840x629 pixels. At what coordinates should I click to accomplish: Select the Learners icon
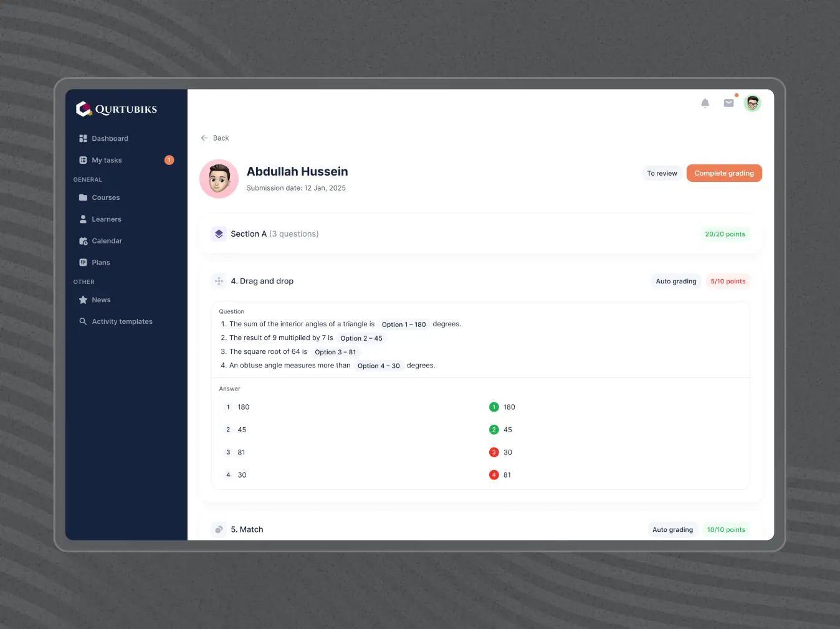(x=83, y=219)
